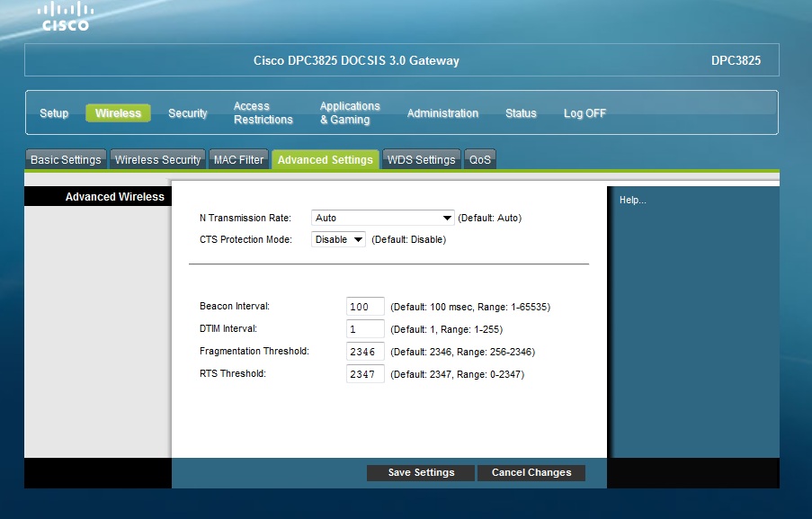Click the Cancel Changes button
812x519 pixels.
pyautogui.click(x=531, y=472)
